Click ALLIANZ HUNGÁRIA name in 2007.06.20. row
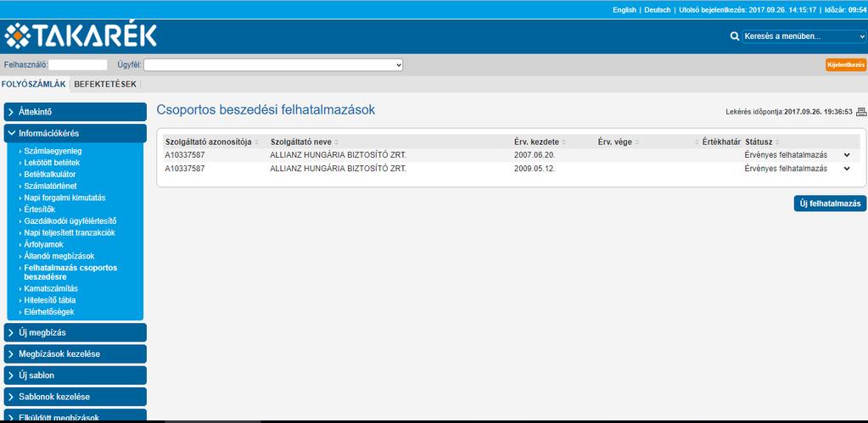Image resolution: width=868 pixels, height=423 pixels. click(339, 155)
